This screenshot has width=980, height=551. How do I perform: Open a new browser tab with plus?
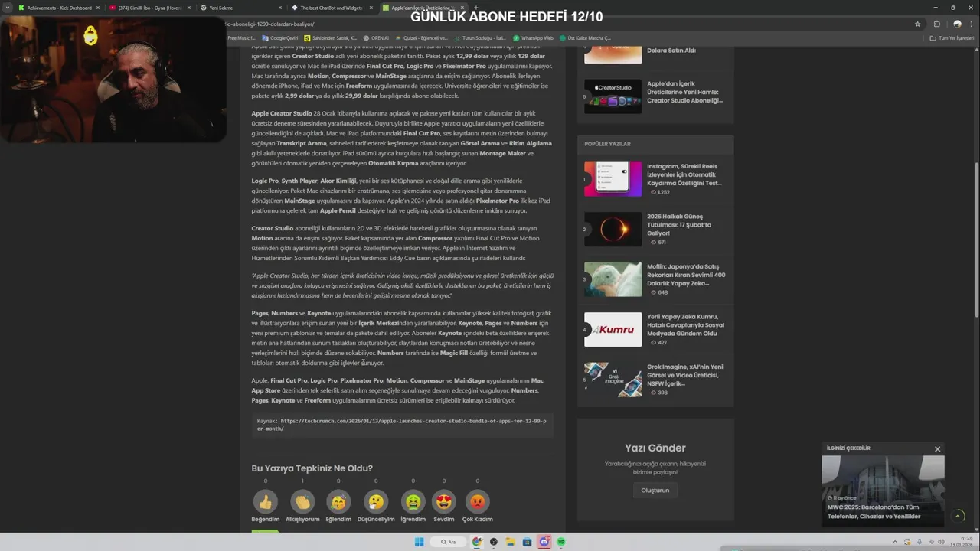tap(476, 8)
